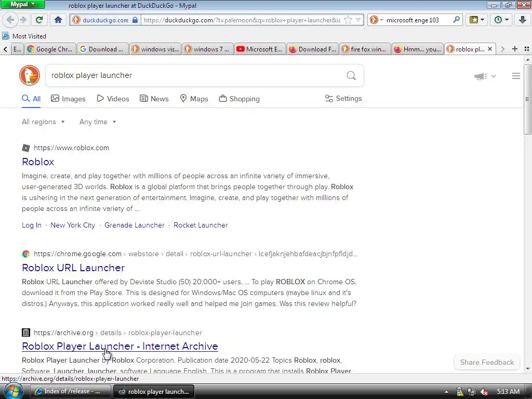Switch to the Shopping search tab
532x399 pixels.
239,99
